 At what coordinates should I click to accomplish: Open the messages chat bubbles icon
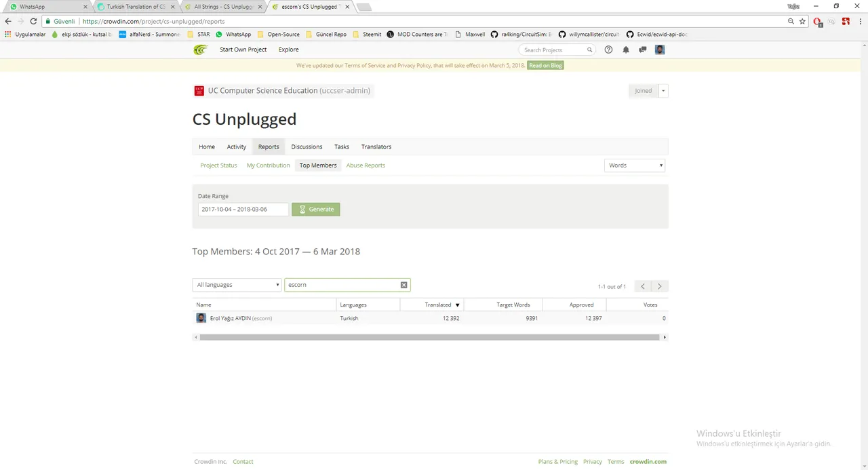pyautogui.click(x=643, y=50)
